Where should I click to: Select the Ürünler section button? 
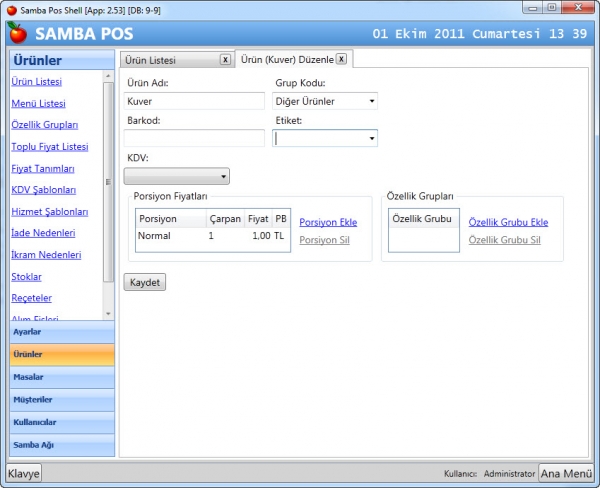tap(62, 354)
